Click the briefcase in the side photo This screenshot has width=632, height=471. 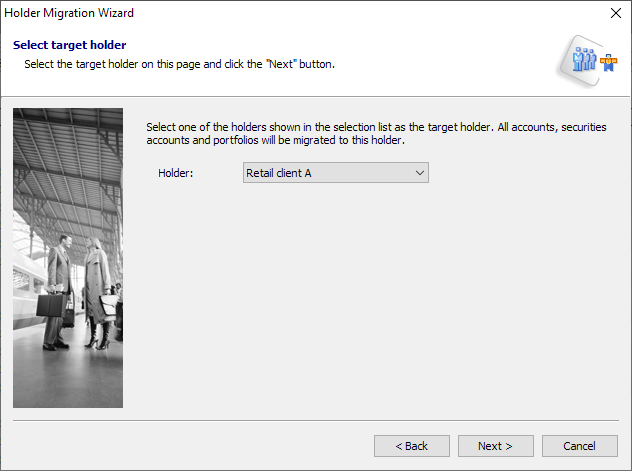pos(51,305)
